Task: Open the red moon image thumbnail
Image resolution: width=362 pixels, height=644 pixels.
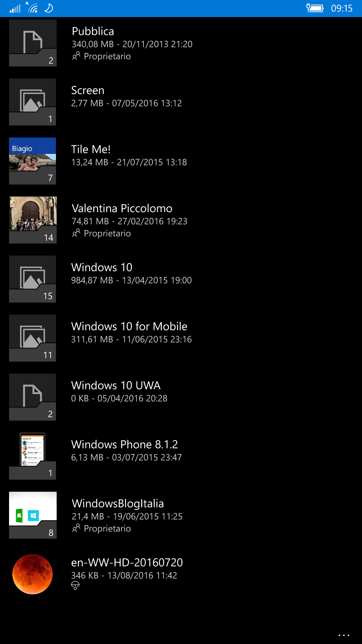Action: pyautogui.click(x=33, y=574)
